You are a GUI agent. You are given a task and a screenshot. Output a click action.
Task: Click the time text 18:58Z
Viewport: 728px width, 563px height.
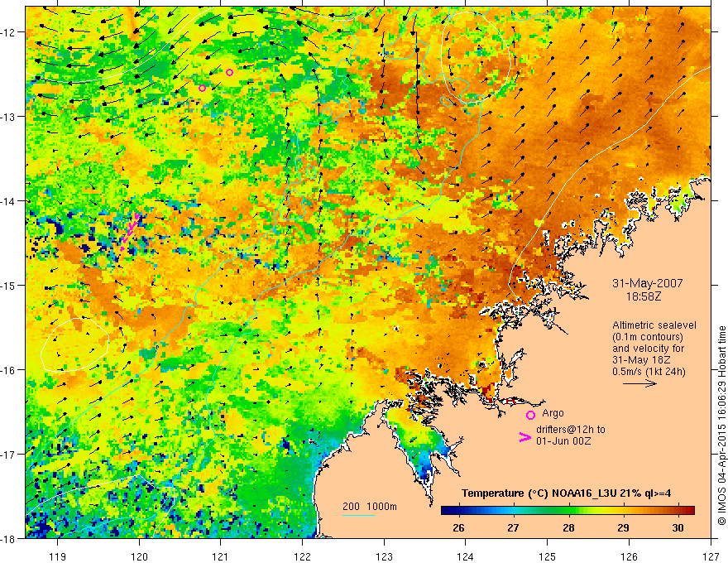[x=643, y=296]
